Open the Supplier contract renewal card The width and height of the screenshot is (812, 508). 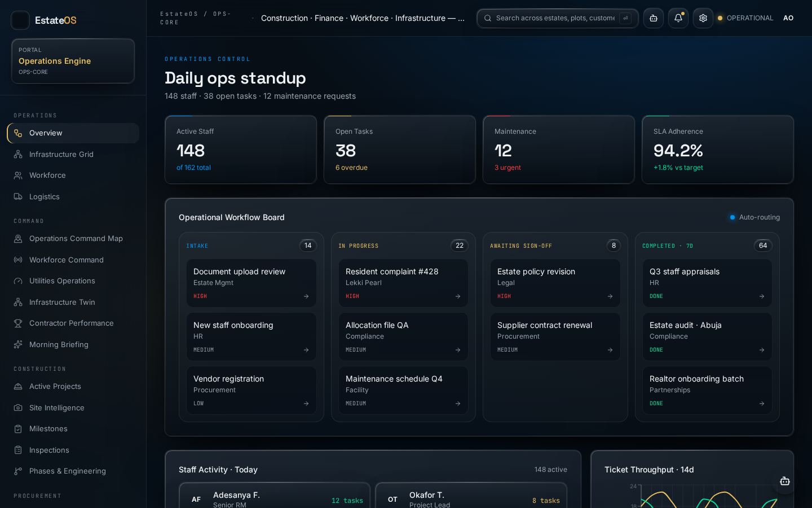point(555,337)
